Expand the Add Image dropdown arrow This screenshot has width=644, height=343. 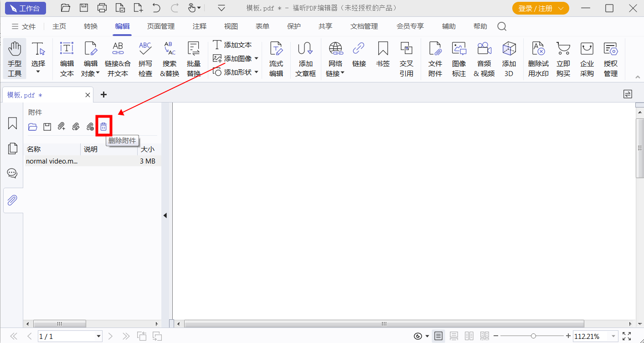point(256,59)
